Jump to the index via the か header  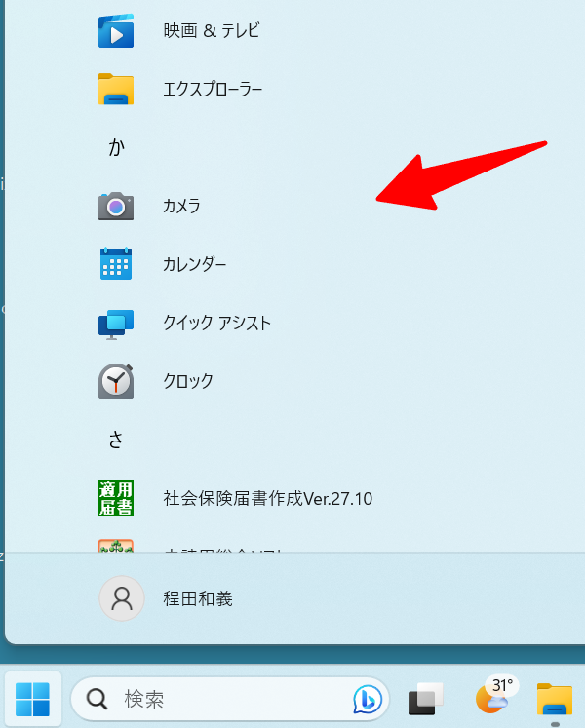116,148
